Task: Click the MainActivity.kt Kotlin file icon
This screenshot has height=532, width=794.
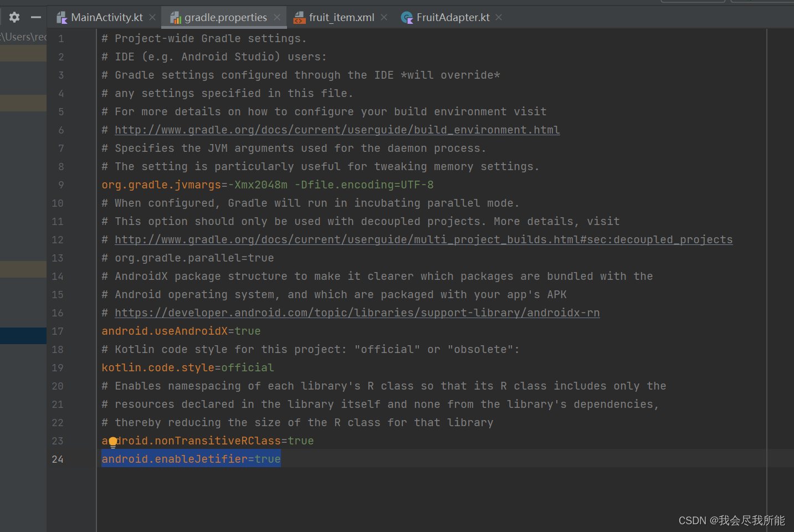Action: [62, 18]
